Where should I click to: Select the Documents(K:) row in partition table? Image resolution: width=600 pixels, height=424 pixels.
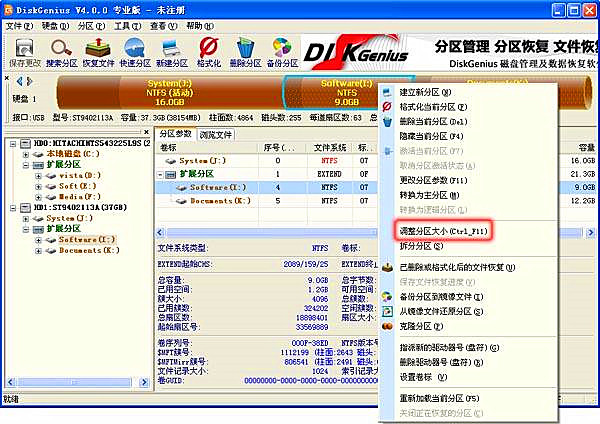[x=267, y=201]
